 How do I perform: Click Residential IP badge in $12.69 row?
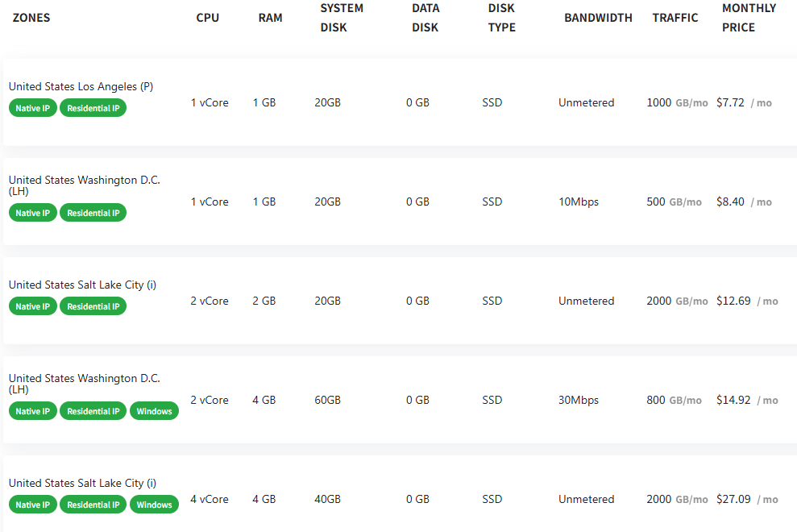[93, 306]
